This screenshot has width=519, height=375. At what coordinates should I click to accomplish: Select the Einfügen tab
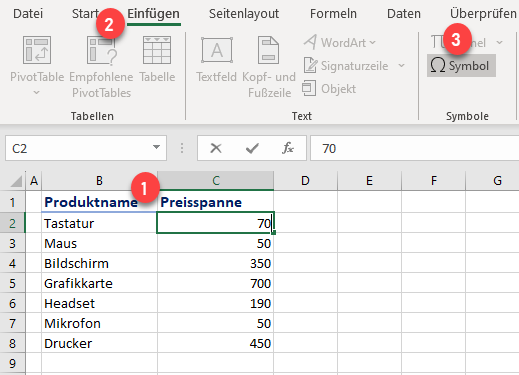point(154,14)
